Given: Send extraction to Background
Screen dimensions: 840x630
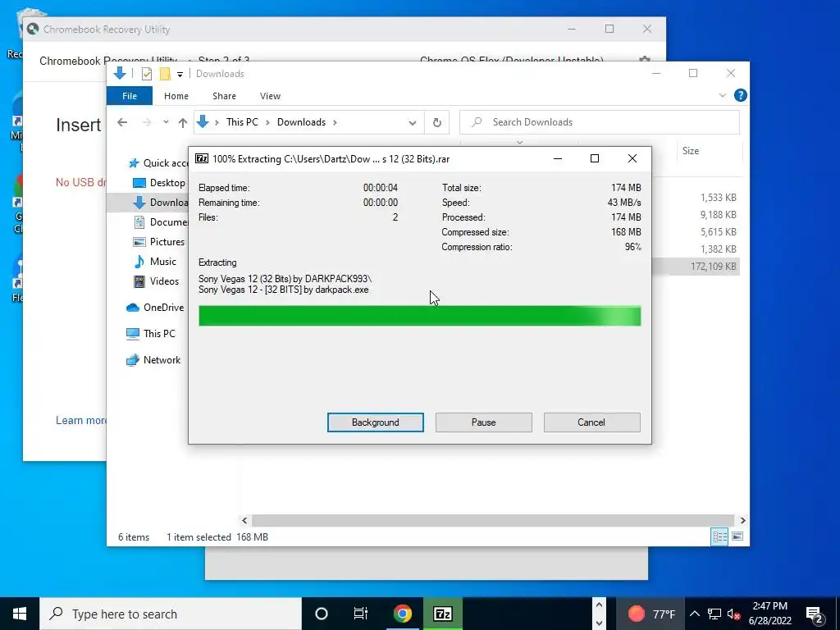Looking at the screenshot, I should coord(375,422).
